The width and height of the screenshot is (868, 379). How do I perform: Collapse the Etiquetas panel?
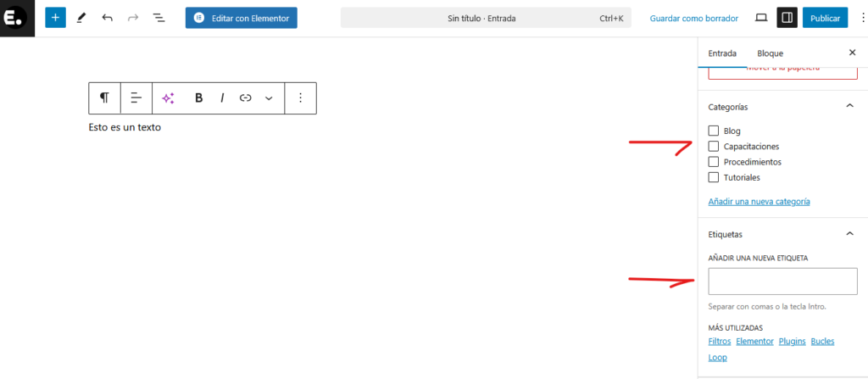coord(849,233)
